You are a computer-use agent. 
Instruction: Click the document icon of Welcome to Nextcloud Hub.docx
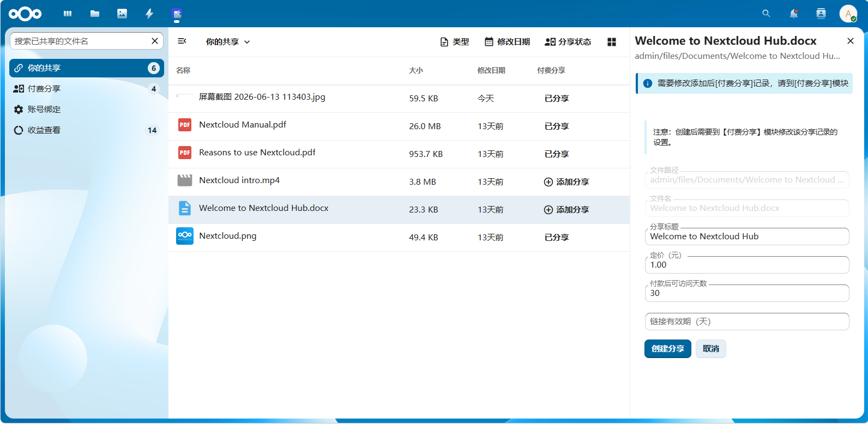pyautogui.click(x=185, y=208)
